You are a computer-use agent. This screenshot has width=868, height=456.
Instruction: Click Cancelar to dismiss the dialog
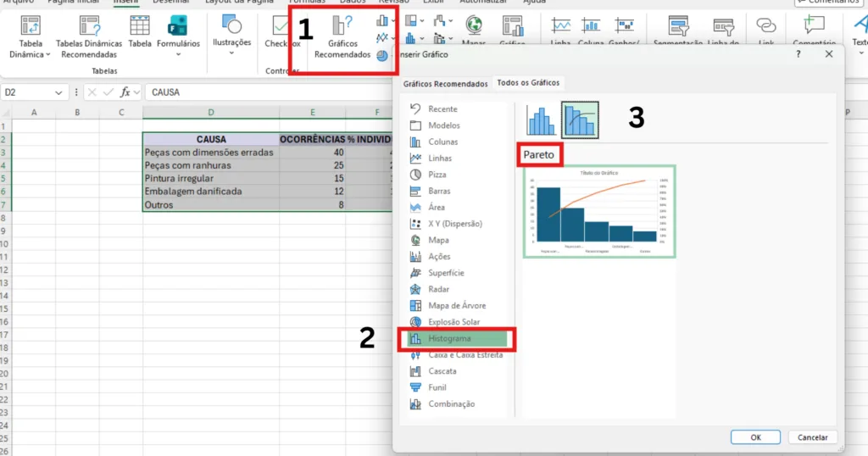[812, 437]
